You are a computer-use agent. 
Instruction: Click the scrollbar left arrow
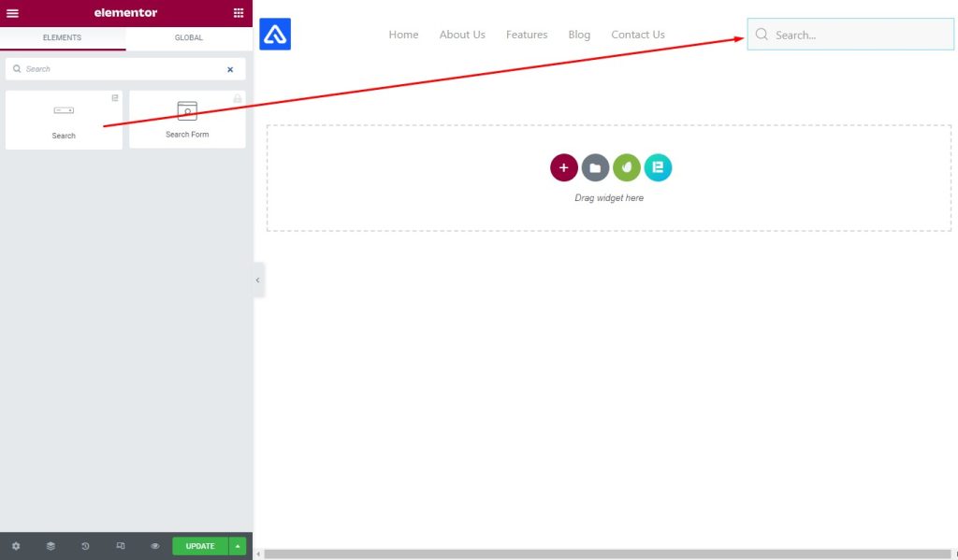(x=258, y=553)
